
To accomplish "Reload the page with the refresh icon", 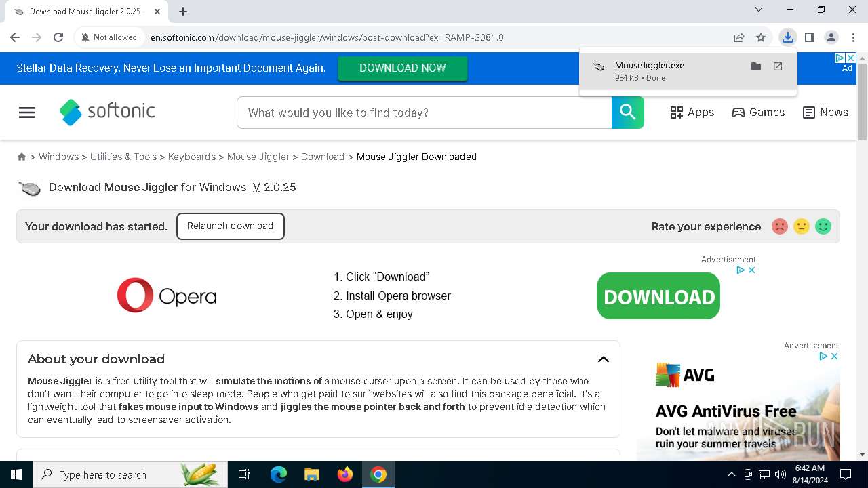I will pos(58,37).
